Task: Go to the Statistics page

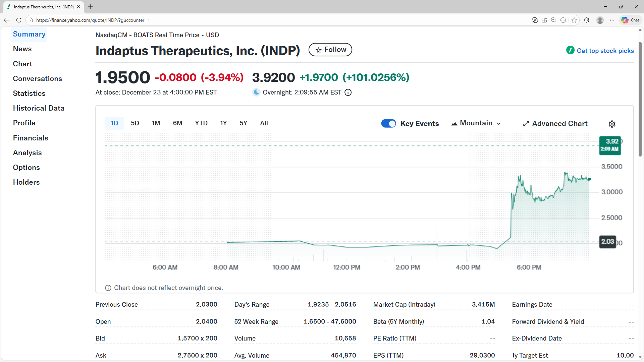Action: 29,93
